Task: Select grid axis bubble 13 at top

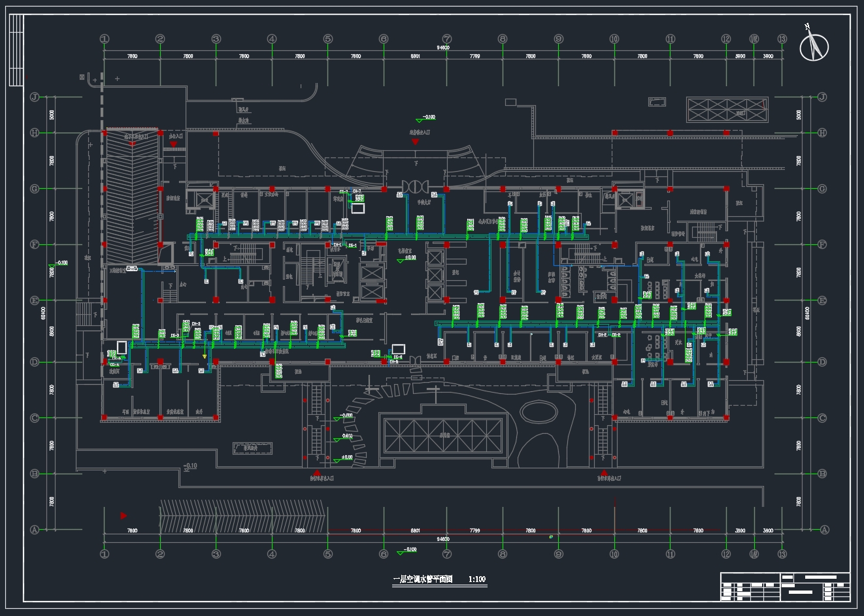Action: coord(782,39)
